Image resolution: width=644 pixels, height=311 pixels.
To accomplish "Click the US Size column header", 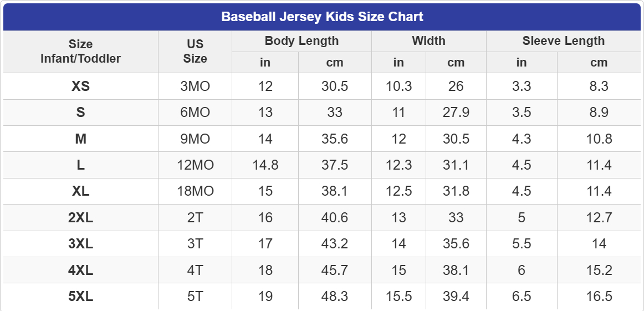I will pyautogui.click(x=195, y=52).
